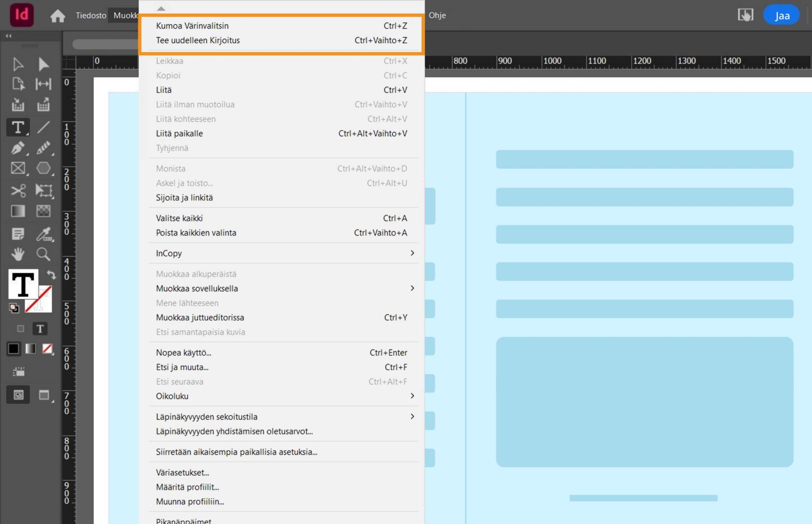Select the Rectangle Frame tool

click(x=18, y=168)
